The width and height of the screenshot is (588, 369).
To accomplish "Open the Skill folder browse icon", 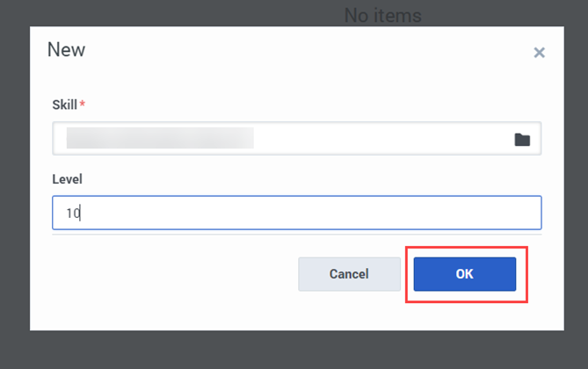I will pos(522,139).
